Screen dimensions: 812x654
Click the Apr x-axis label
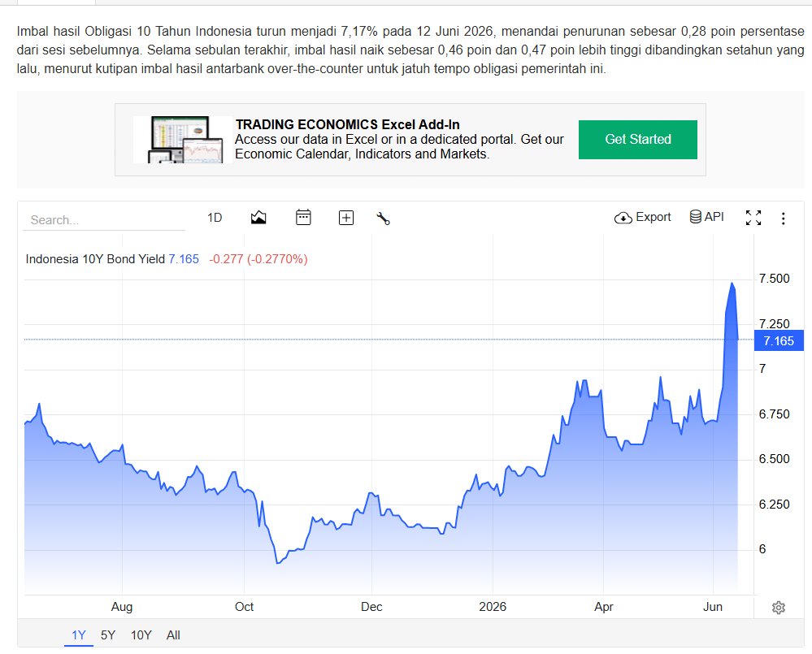coord(603,607)
